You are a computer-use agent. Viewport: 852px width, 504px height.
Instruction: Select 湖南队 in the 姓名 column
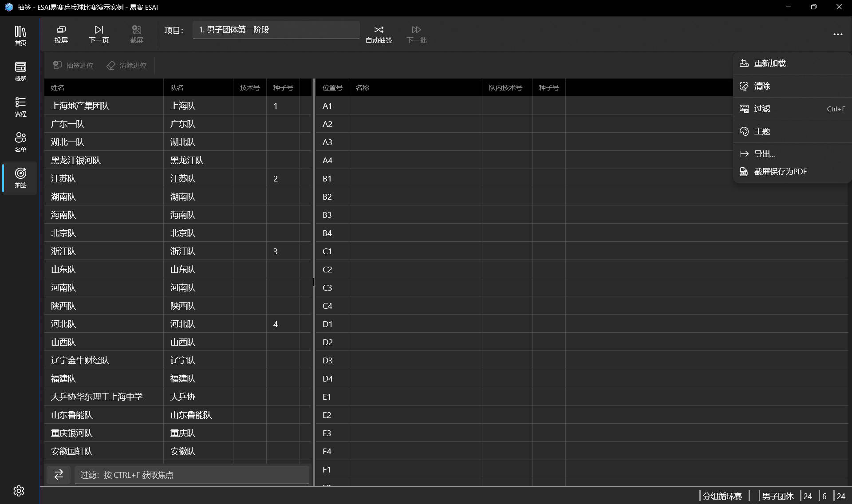coord(104,197)
